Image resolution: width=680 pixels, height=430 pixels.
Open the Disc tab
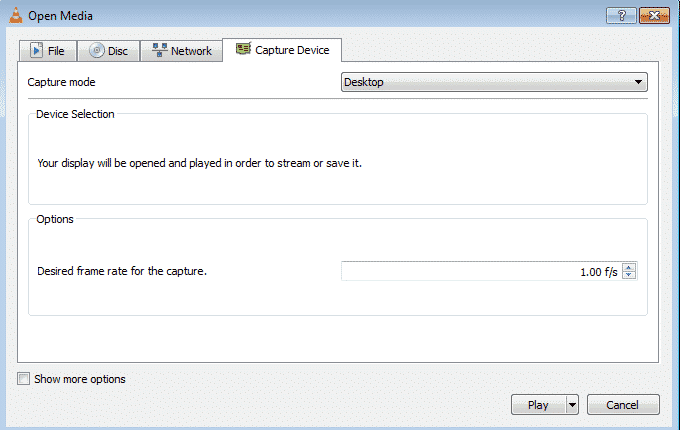point(109,51)
